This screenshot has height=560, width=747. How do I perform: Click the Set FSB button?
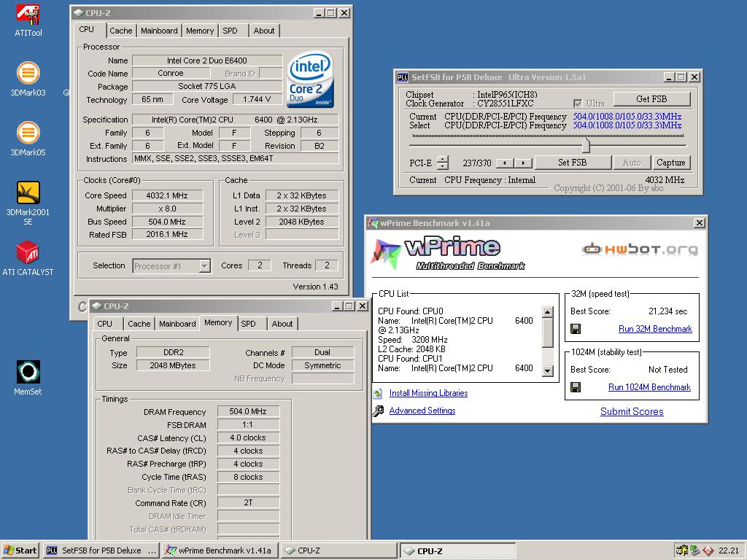572,163
